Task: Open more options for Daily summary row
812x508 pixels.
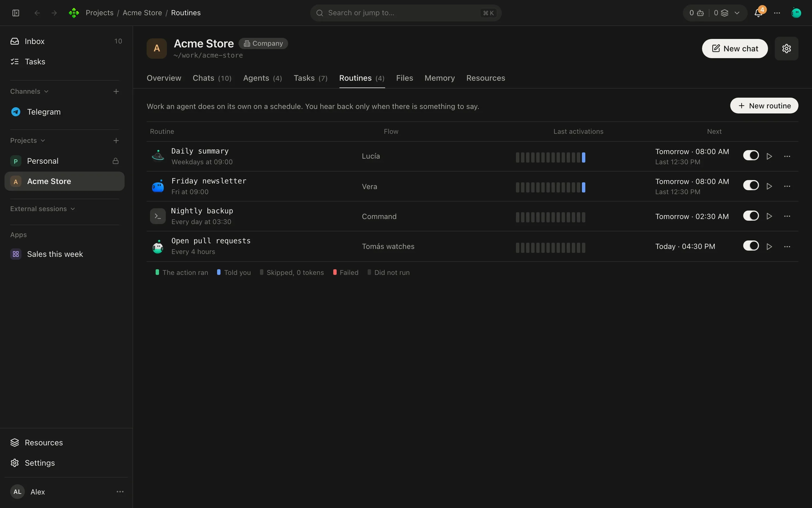Action: [787, 156]
